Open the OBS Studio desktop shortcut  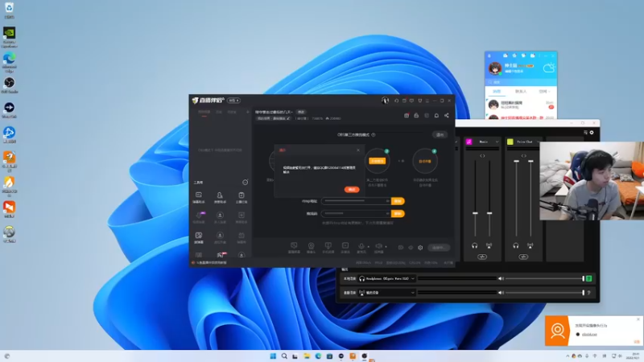(9, 86)
